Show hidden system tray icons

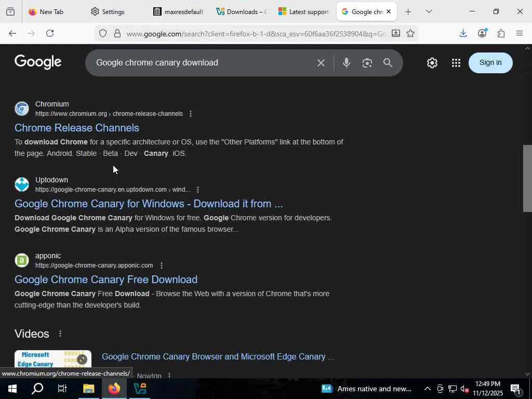(428, 389)
